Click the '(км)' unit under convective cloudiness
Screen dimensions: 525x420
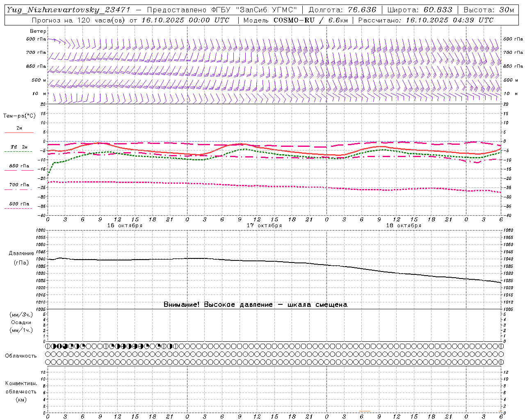point(21,399)
